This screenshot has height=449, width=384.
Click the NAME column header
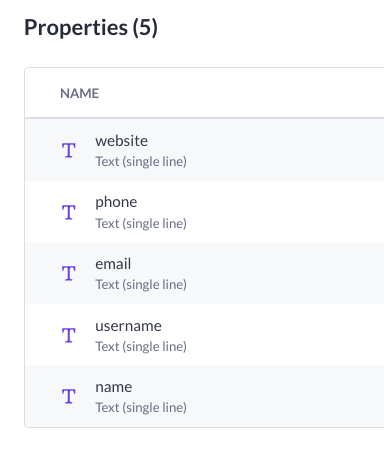click(x=79, y=93)
